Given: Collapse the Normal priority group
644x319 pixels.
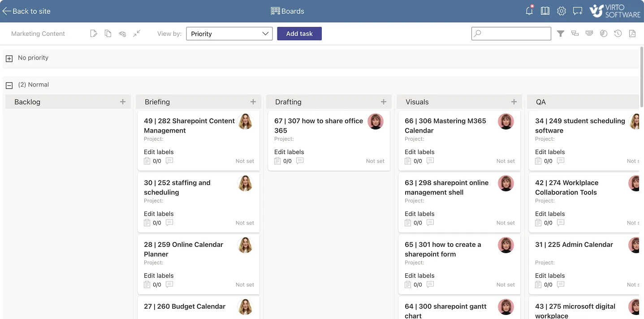Looking at the screenshot, I should pos(9,85).
